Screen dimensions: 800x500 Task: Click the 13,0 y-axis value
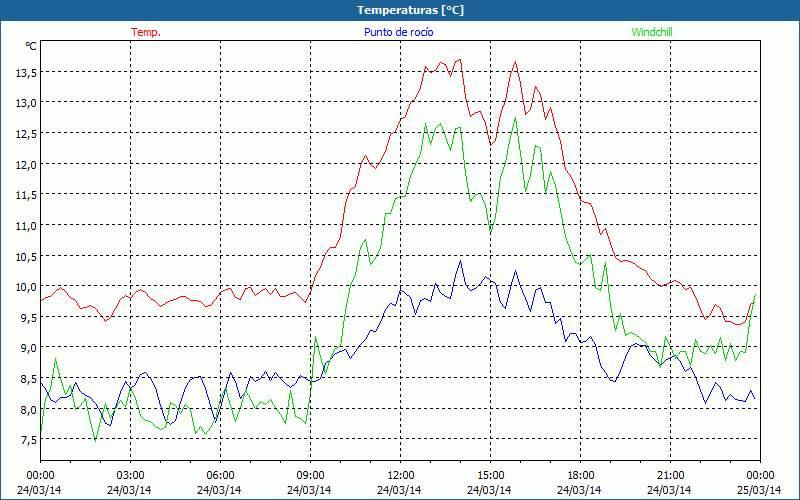click(26, 103)
